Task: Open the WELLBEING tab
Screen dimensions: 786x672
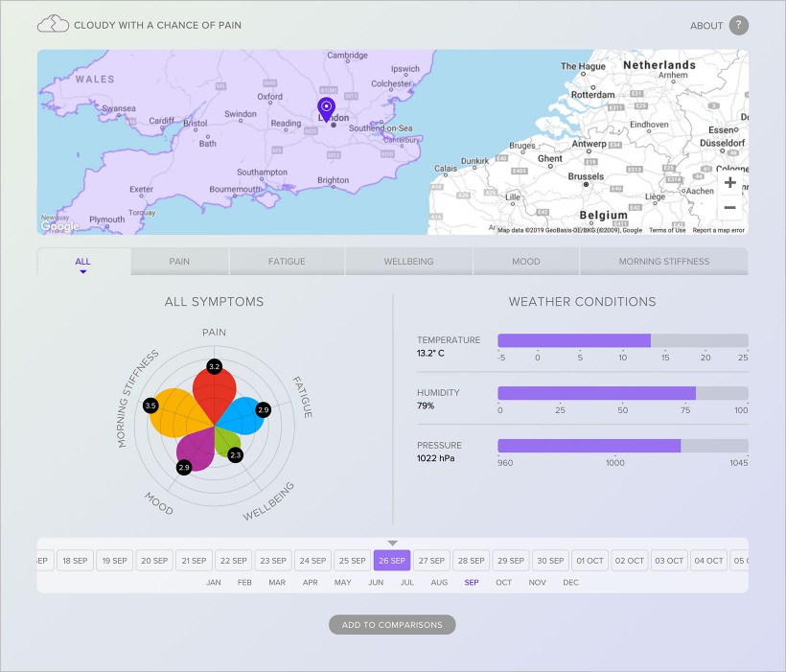Action: [x=408, y=262]
